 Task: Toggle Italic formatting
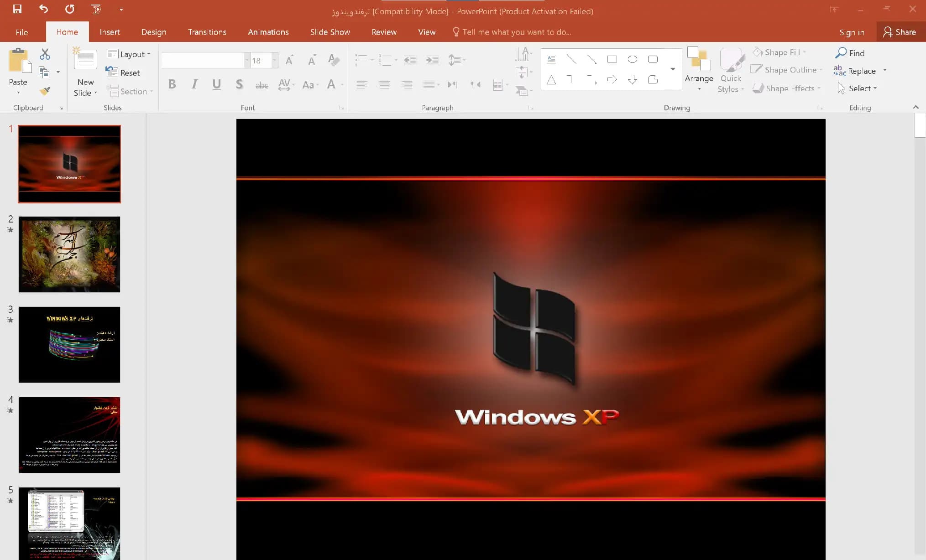194,84
